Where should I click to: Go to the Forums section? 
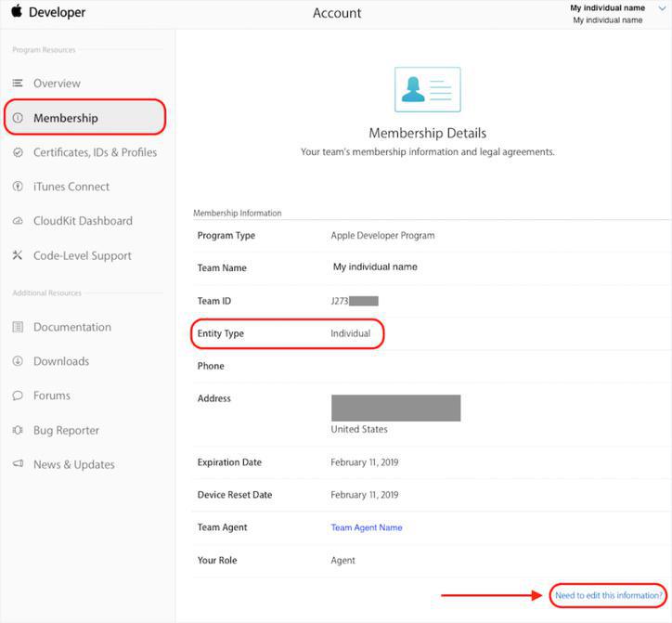point(52,396)
